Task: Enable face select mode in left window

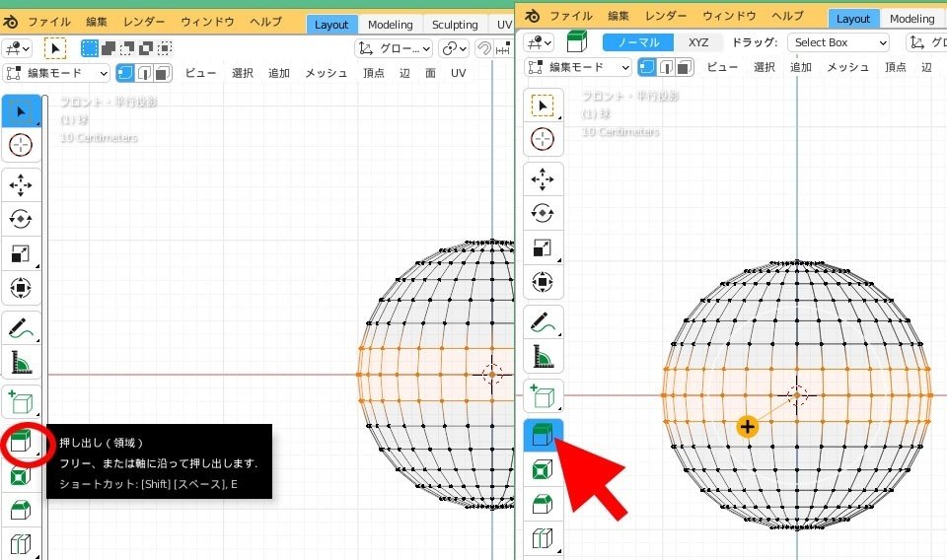Action: [163, 73]
